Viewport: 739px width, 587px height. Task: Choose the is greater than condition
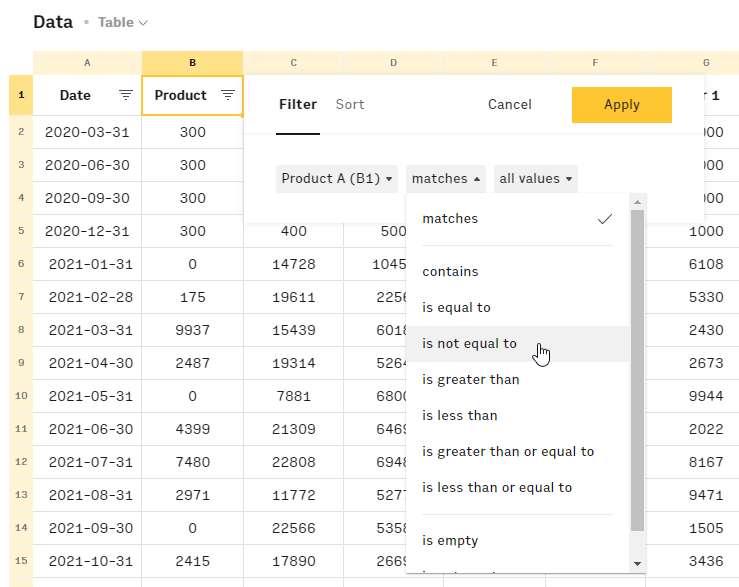[517, 380]
